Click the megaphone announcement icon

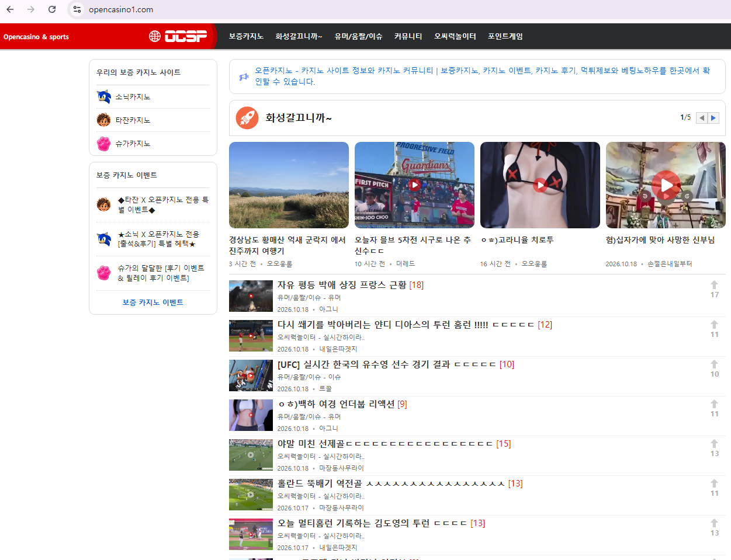click(x=244, y=76)
